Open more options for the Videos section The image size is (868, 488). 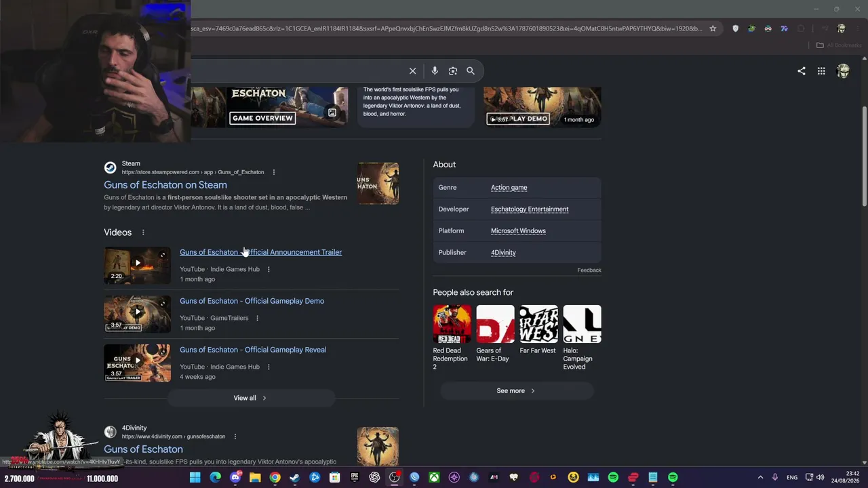pyautogui.click(x=143, y=232)
